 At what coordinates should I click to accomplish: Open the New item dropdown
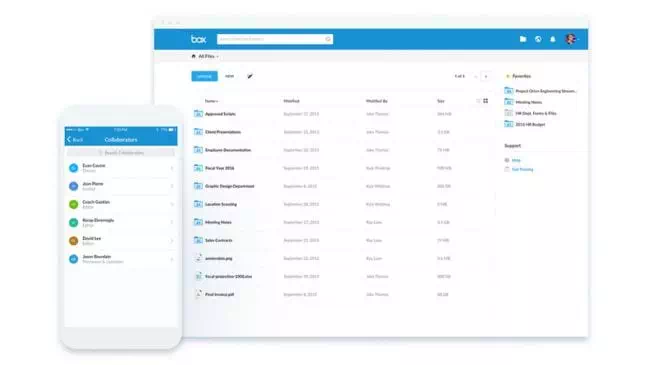[229, 76]
